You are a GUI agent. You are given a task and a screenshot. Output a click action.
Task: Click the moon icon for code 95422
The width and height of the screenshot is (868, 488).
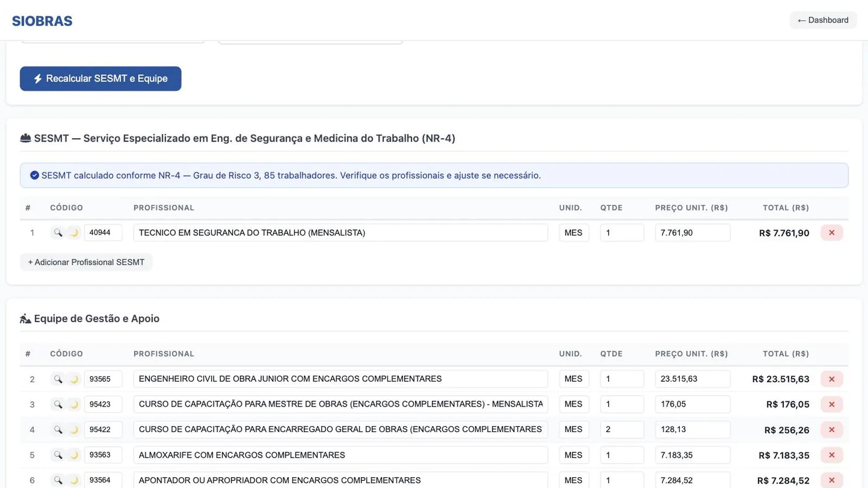74,429
